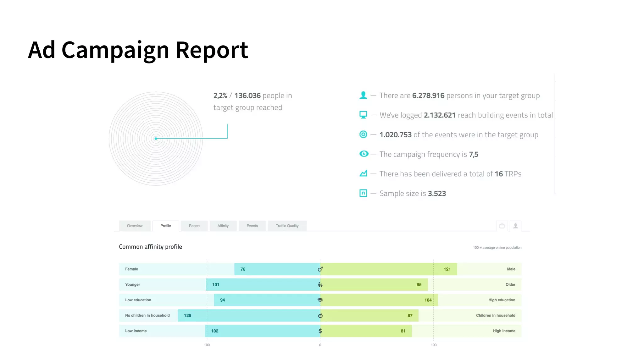The height and width of the screenshot is (362, 644).
Task: Click the Male 121 affinity bar
Action: coord(388,269)
